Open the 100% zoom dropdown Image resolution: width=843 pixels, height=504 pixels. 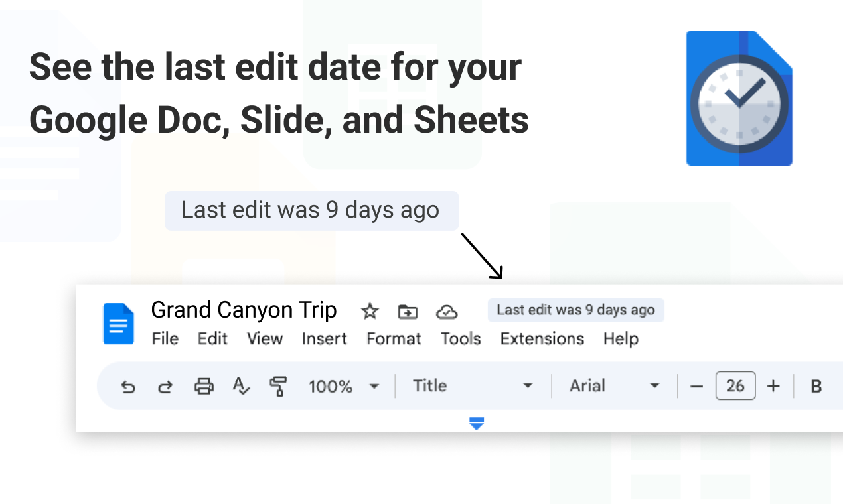[344, 386]
